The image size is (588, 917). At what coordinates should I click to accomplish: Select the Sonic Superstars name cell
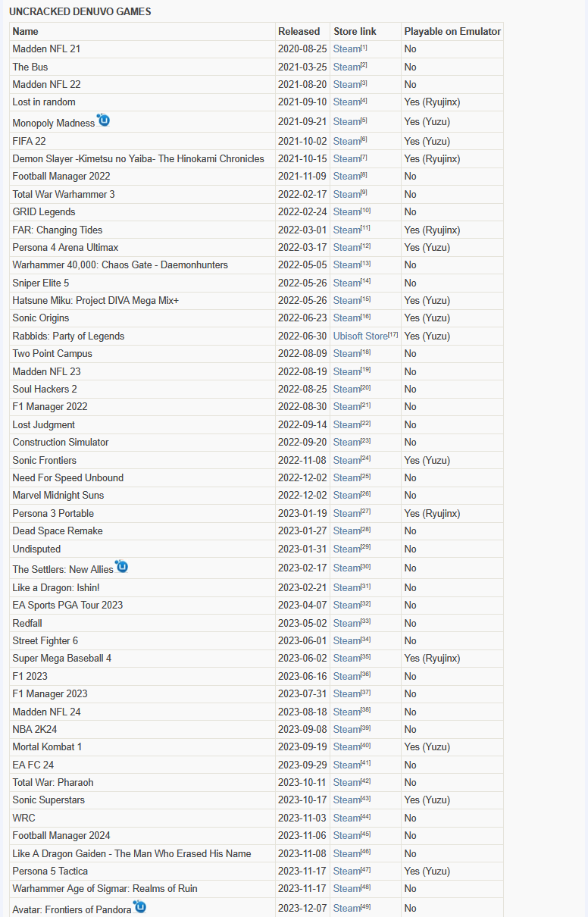142,800
